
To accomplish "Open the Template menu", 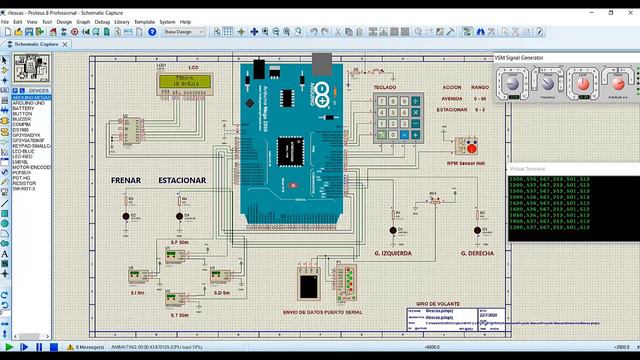I will 144,22.
